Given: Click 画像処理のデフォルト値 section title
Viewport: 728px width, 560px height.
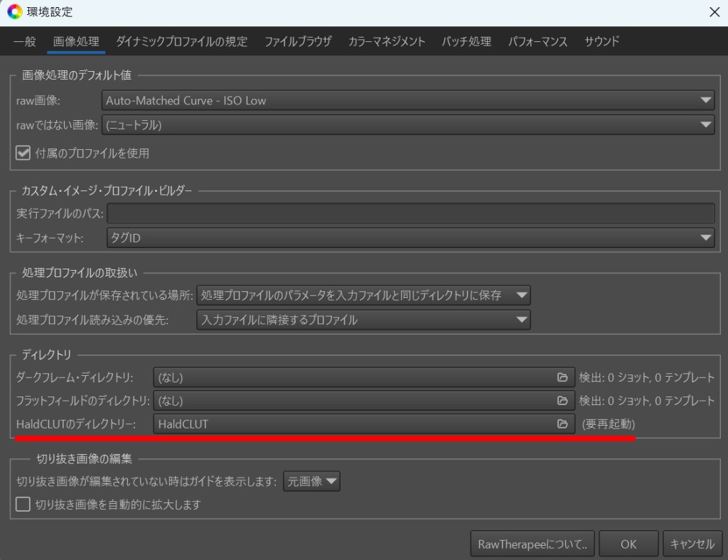Looking at the screenshot, I should (77, 75).
